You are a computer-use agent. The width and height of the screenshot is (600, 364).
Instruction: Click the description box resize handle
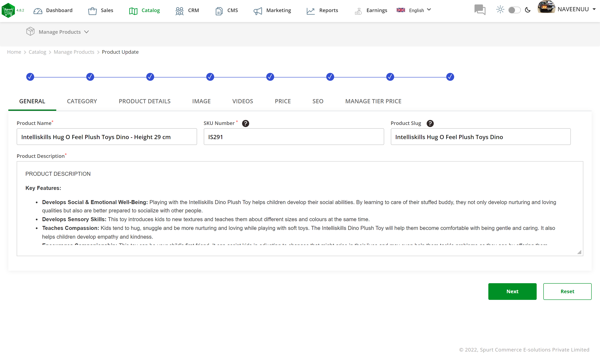(x=579, y=252)
